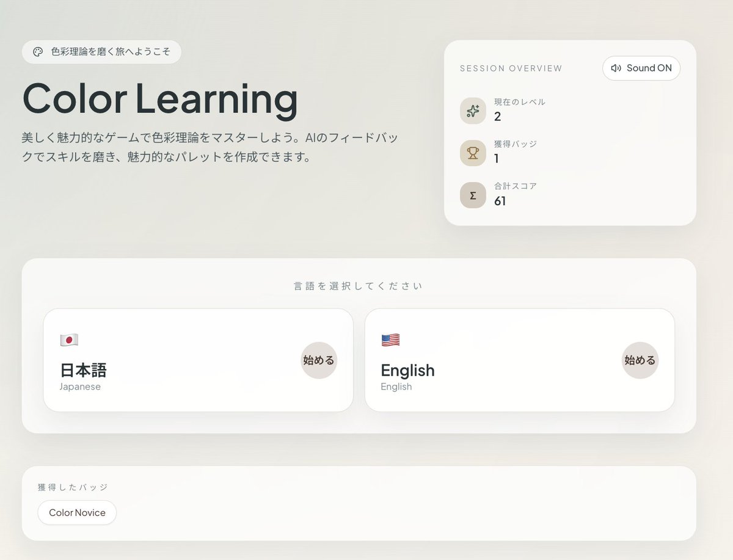Click the sparkle icon next to 現在のレベル

click(473, 111)
